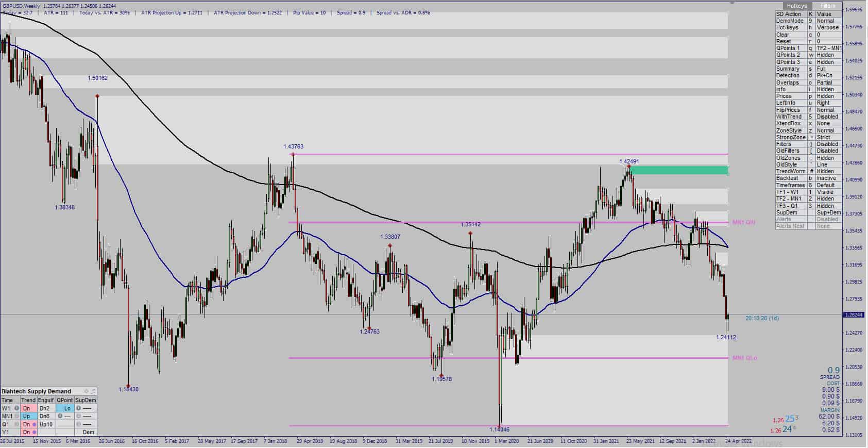Switch to the Hotkeys tab
This screenshot has height=448, width=868.
(x=796, y=6)
